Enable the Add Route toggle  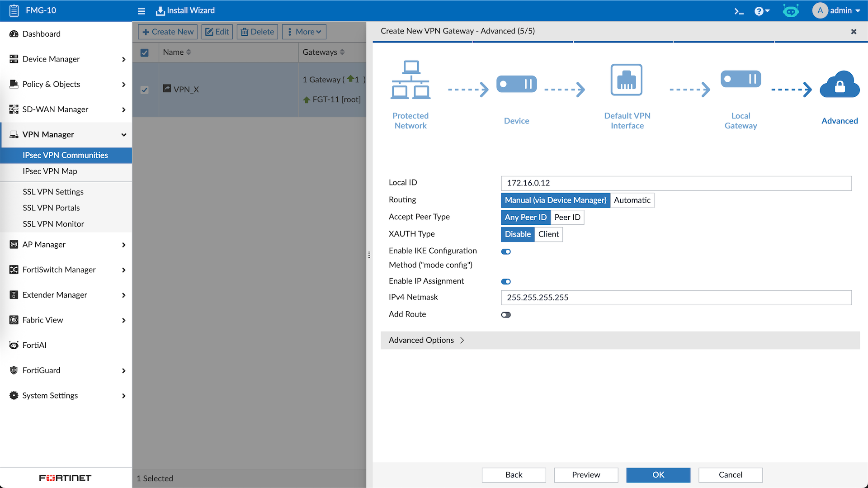click(506, 315)
